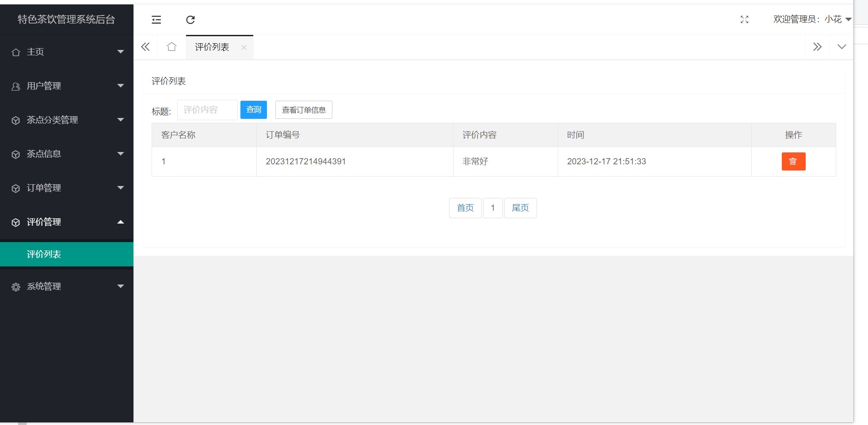
Task: Collapse the 评价管理 sidebar menu
Action: pos(67,222)
